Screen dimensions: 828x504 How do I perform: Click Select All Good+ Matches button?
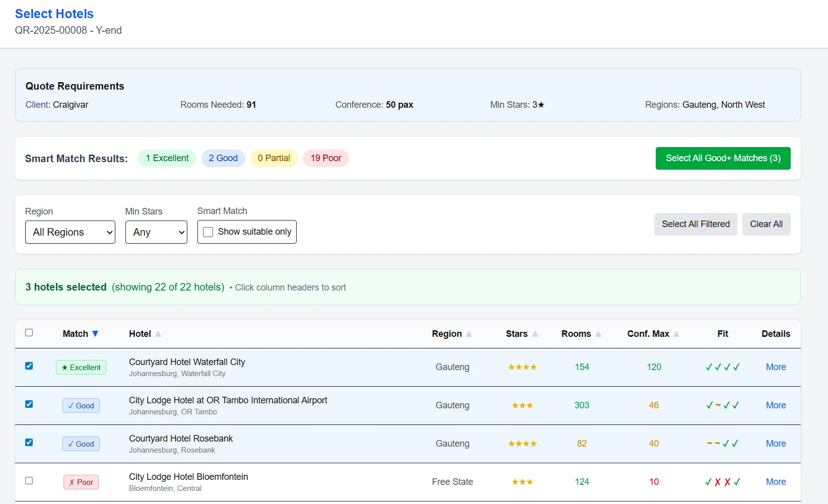tap(722, 158)
